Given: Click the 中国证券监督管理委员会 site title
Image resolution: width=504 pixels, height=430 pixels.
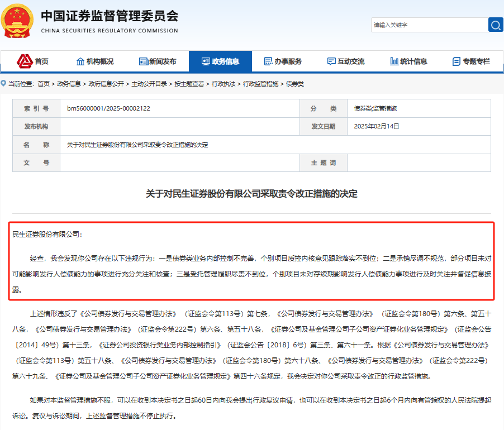Looking at the screenshot, I should click(110, 16).
